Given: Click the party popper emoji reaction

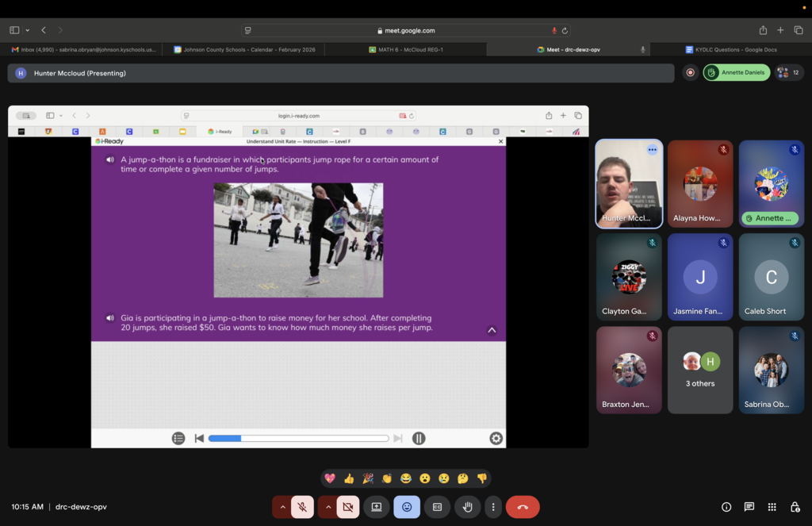Looking at the screenshot, I should click(368, 478).
